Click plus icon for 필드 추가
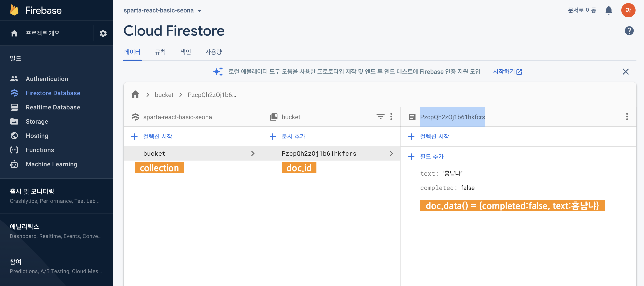The height and width of the screenshot is (286, 644). point(411,157)
